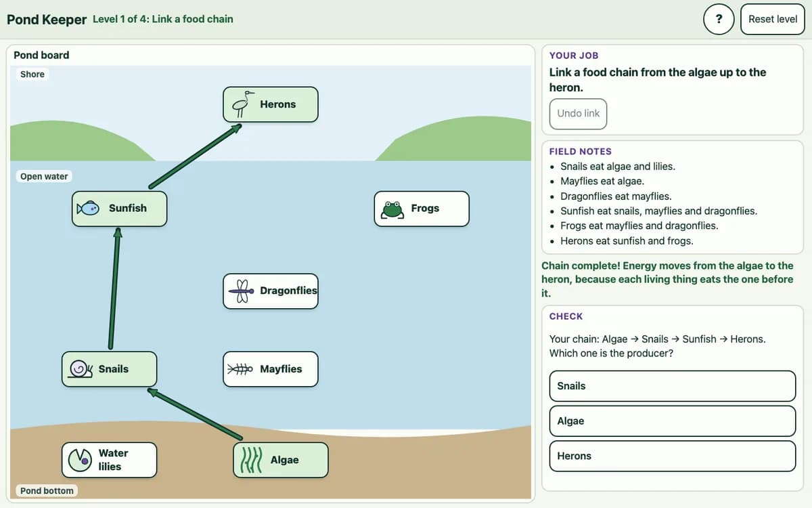Viewport: 812px width, 508px height.
Task: Click the water lily pad icon
Action: [x=81, y=460]
